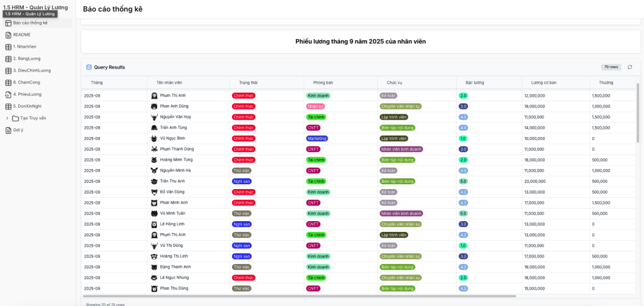Expand the Tạo Truy vấn folder chevron

click(7, 118)
